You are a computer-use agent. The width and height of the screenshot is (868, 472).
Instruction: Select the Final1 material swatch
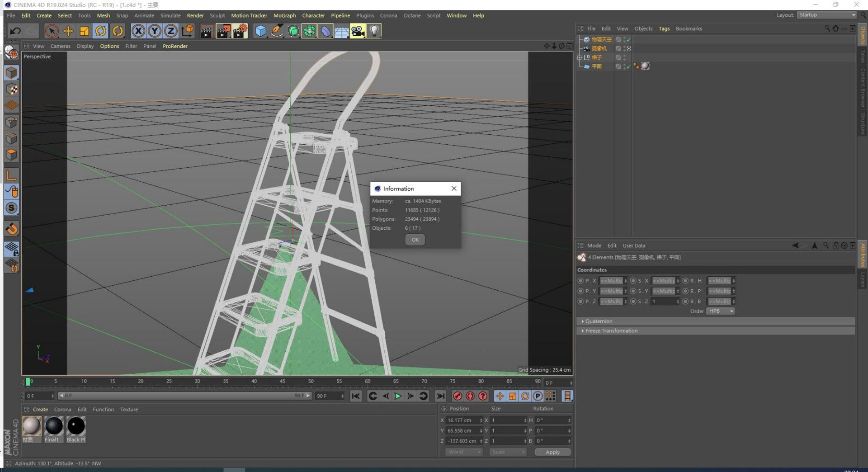54,427
